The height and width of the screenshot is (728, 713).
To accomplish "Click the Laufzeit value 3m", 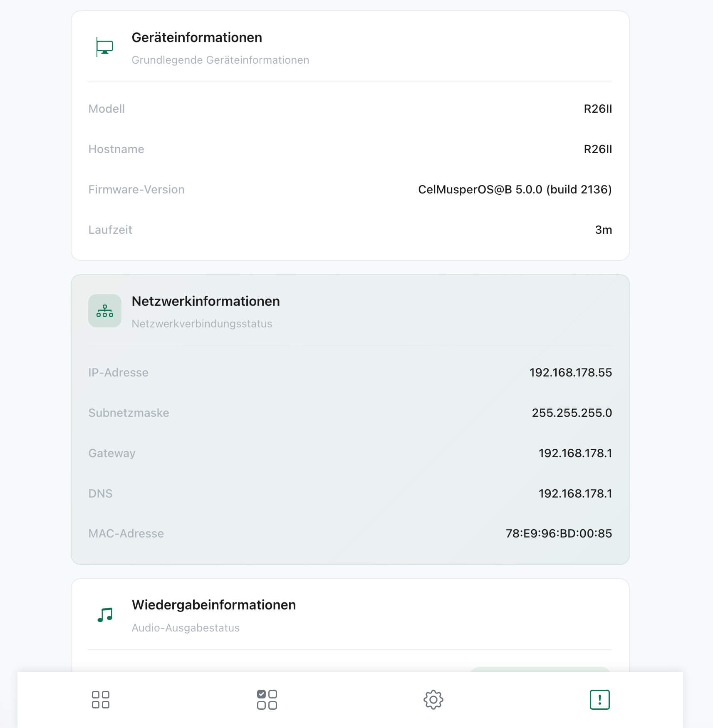I will 603,230.
